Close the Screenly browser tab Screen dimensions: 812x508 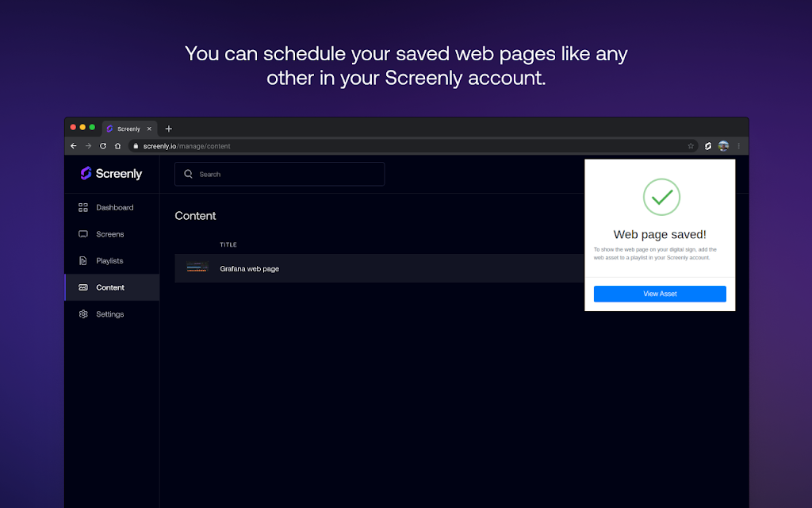point(149,129)
